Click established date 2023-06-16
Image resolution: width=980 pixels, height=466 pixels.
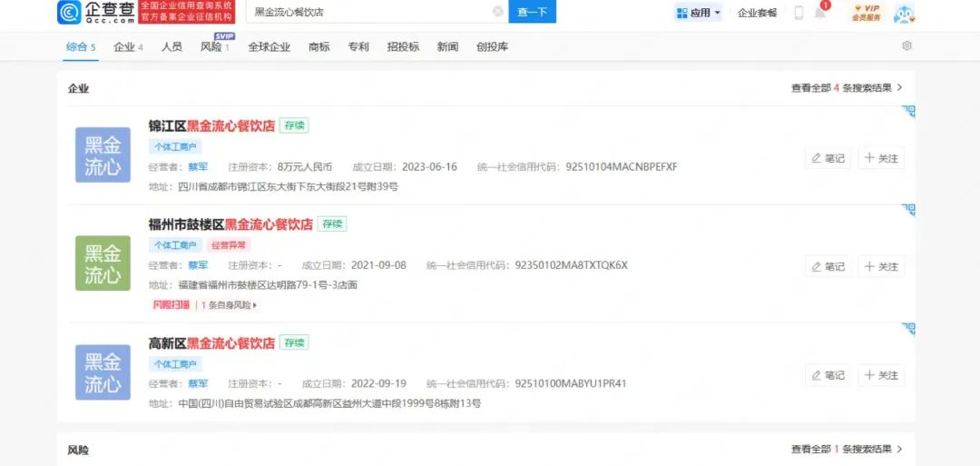tap(429, 167)
